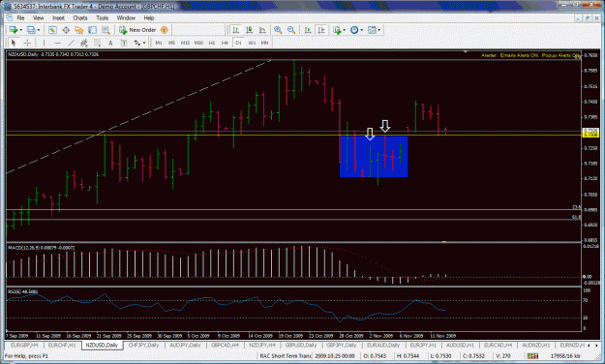Switch to the EURGBP,H4 chart tab
This screenshot has height=364, width=605.
pyautogui.click(x=24, y=345)
